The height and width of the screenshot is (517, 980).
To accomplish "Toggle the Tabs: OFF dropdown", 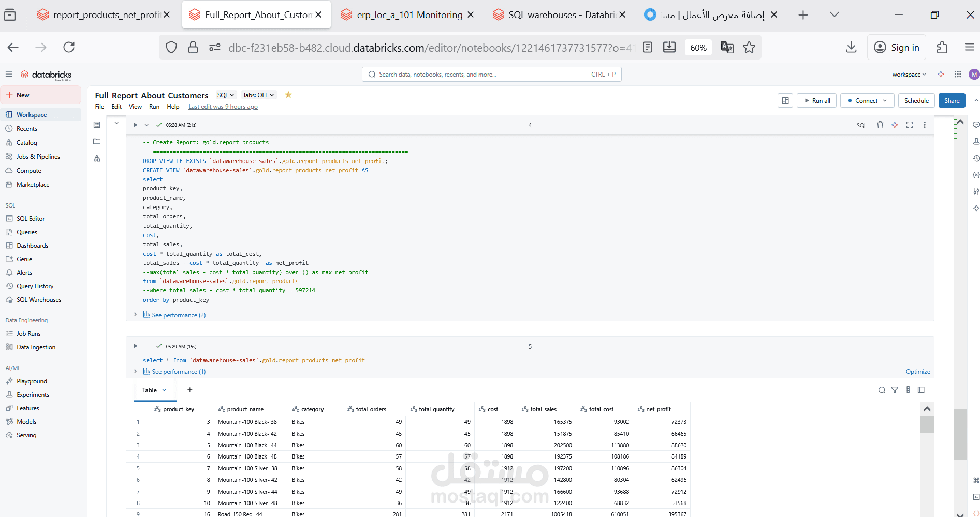I will pos(258,95).
